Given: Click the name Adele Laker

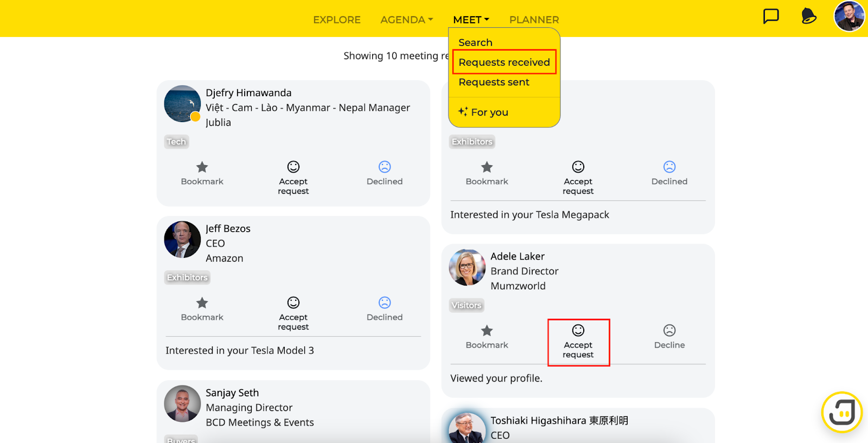Looking at the screenshot, I should 518,256.
